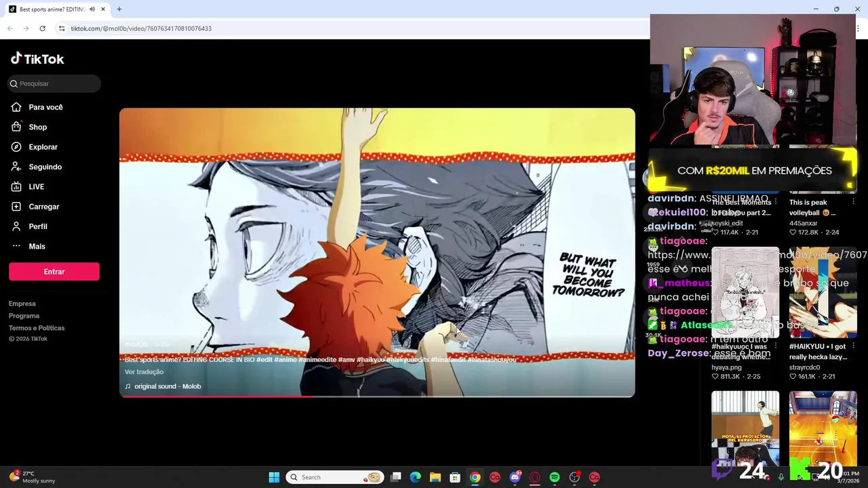Open Opera GX from the taskbar
The width and height of the screenshot is (868, 488).
point(534,477)
